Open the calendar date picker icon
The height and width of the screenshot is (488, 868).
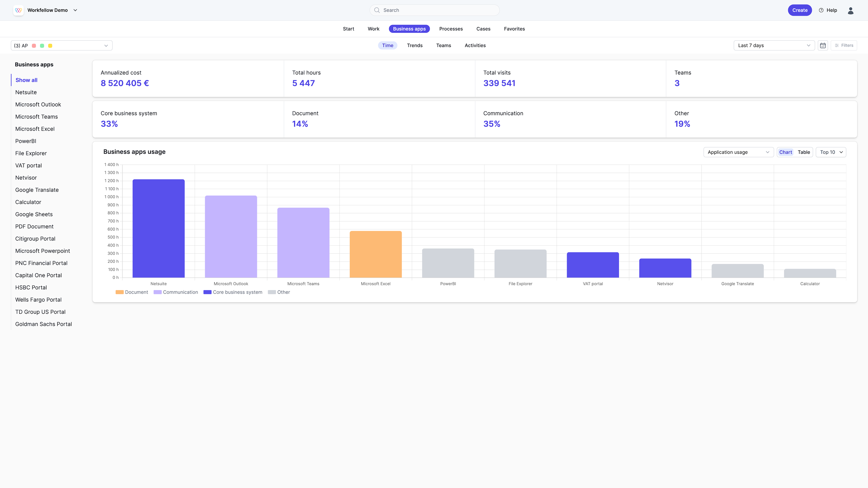coord(823,45)
